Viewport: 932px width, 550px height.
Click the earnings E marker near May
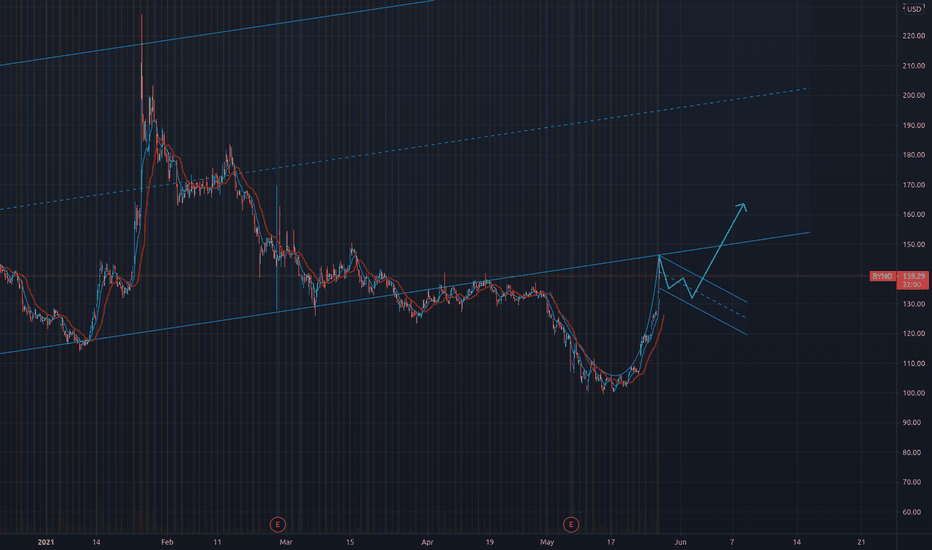click(571, 524)
